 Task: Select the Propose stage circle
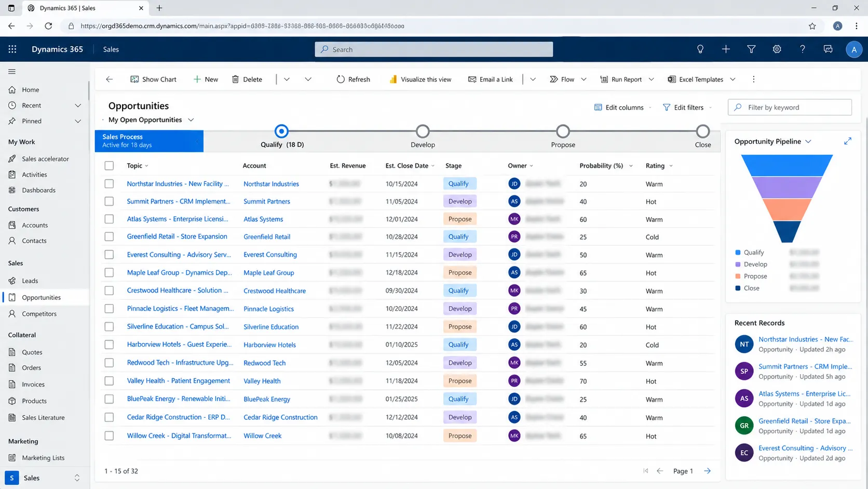point(563,131)
